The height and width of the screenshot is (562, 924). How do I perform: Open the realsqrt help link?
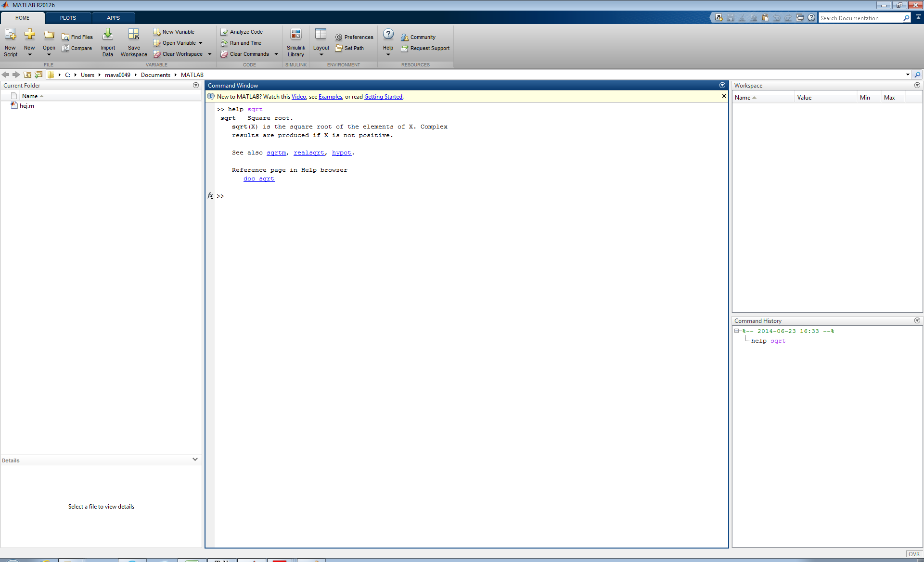pyautogui.click(x=308, y=153)
